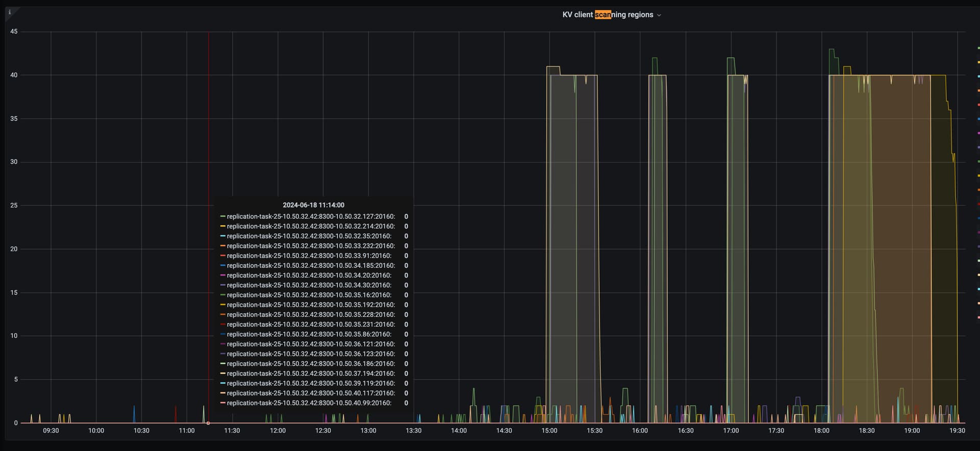This screenshot has height=451, width=980.
Task: Click cyan marker for series 10.50.39.119:20160
Action: 223,384
